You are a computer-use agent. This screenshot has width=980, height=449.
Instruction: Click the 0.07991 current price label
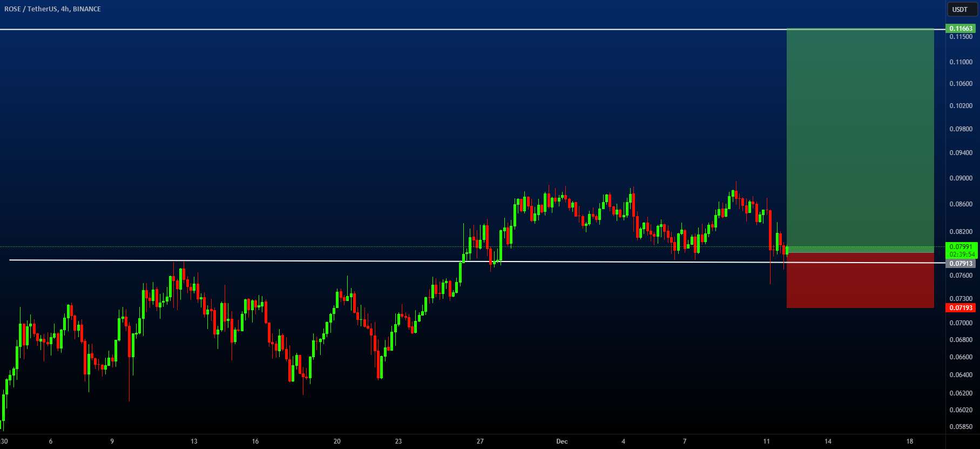pyautogui.click(x=961, y=247)
